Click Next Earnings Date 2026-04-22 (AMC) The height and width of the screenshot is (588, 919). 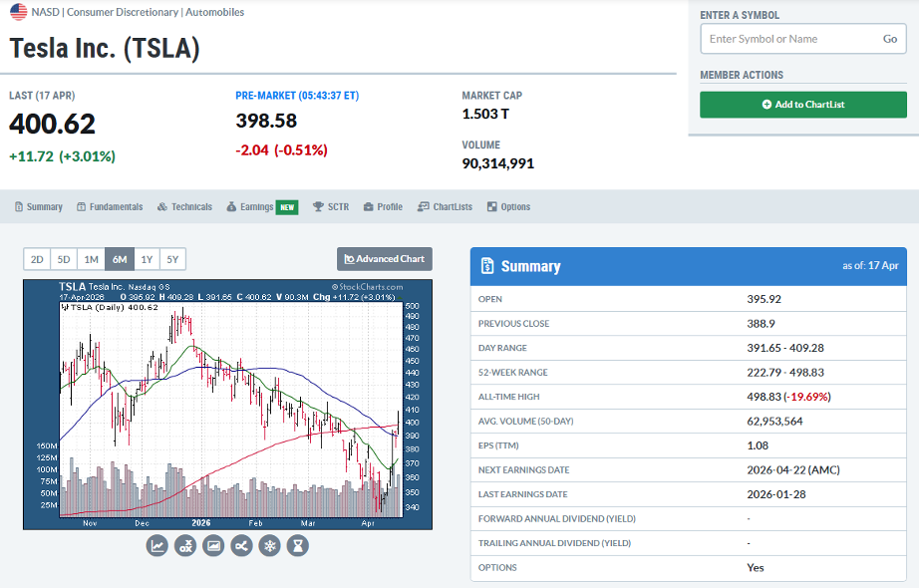pyautogui.click(x=793, y=470)
